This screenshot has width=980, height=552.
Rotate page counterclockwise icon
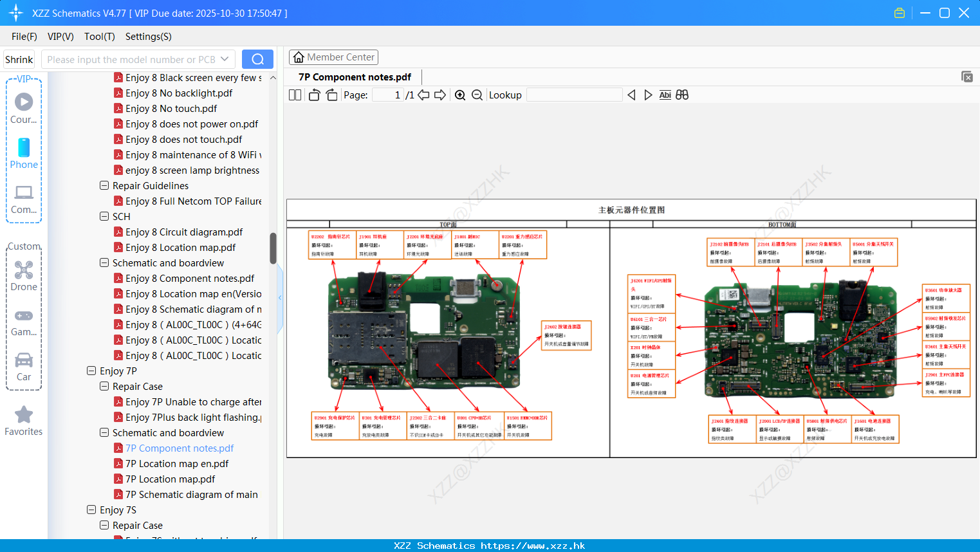coord(314,95)
